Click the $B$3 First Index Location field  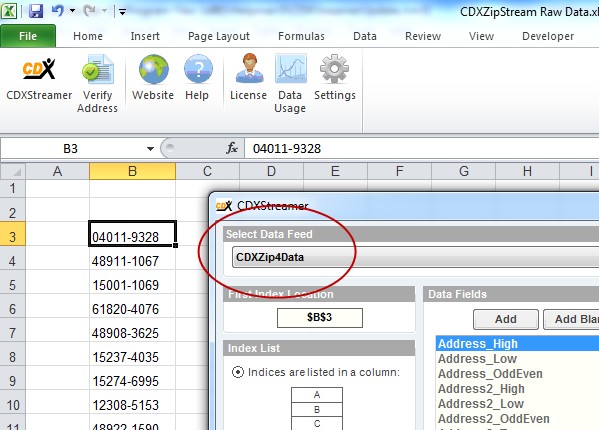click(x=320, y=318)
